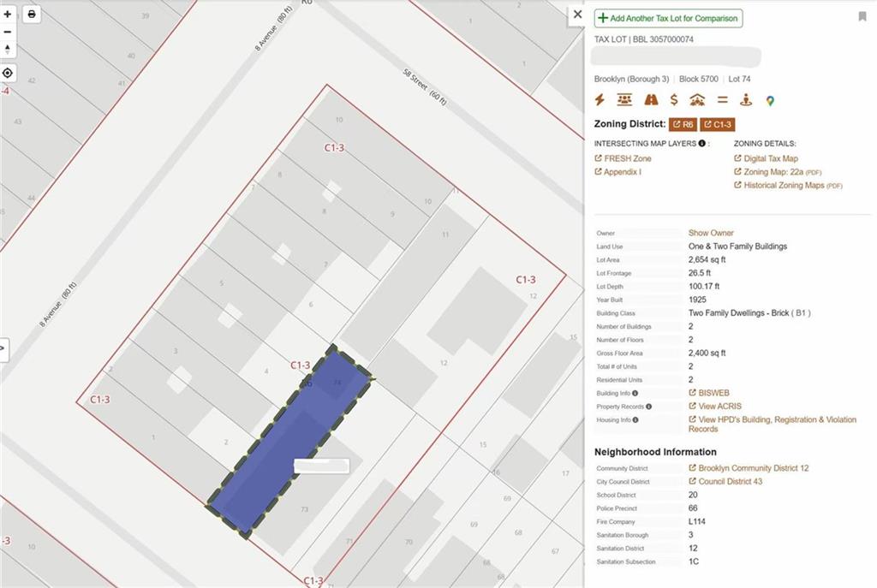Click the fire company value L114
Image resolution: width=877 pixels, height=588 pixels.
click(x=697, y=521)
